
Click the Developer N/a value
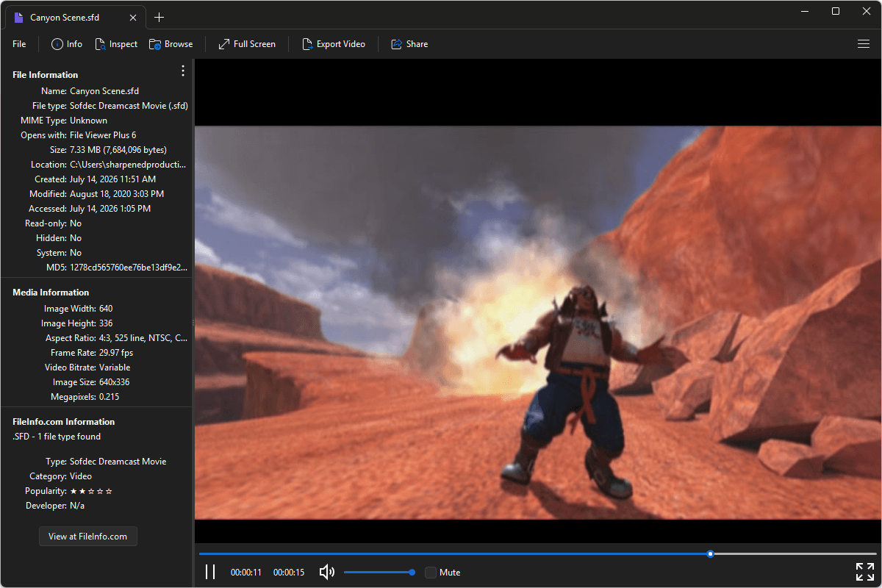(x=79, y=506)
